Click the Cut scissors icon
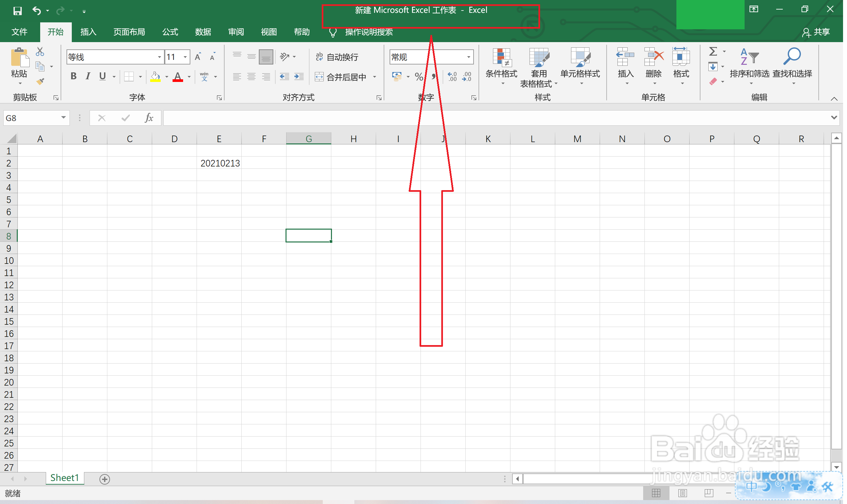The height and width of the screenshot is (504, 847). pyautogui.click(x=40, y=52)
